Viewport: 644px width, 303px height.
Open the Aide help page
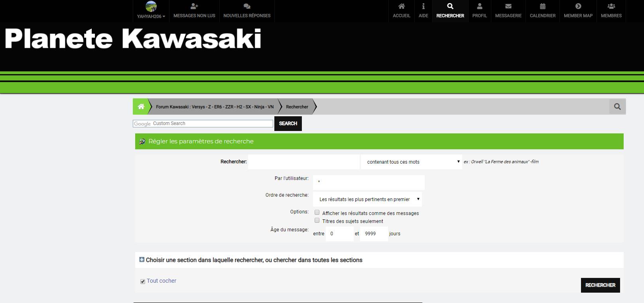[x=423, y=11]
